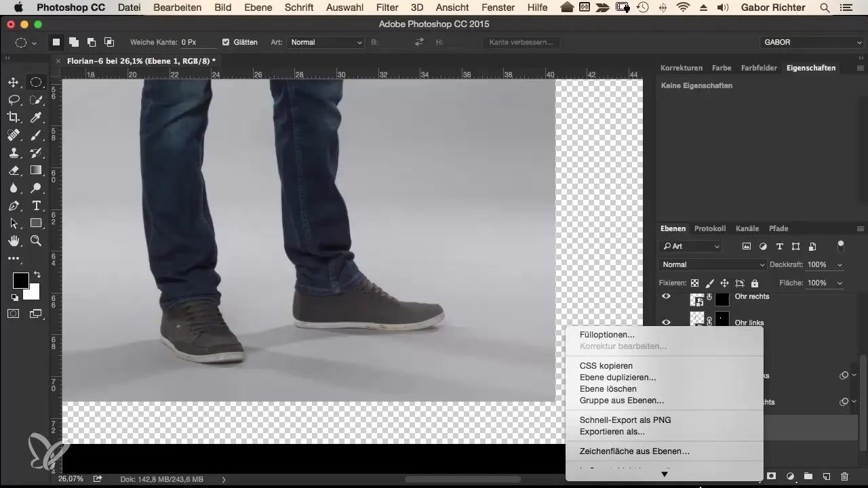
Task: Filter layers by pixel layers
Action: pos(747,247)
